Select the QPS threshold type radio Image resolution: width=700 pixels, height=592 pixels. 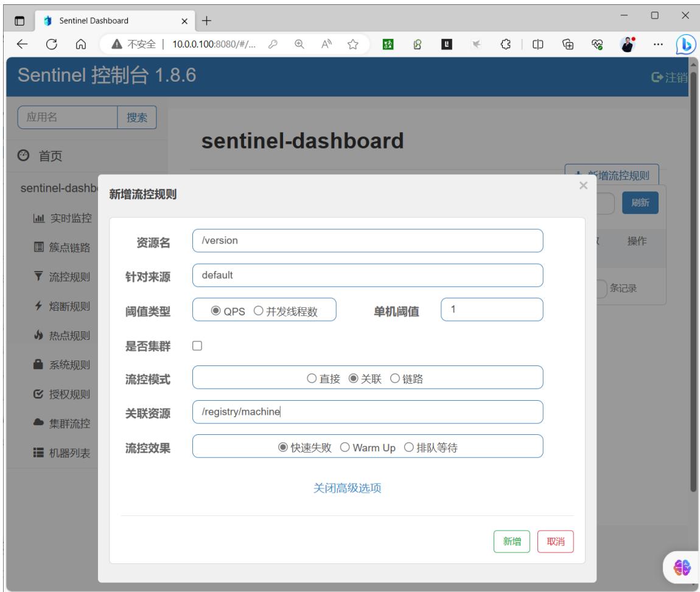click(x=215, y=311)
